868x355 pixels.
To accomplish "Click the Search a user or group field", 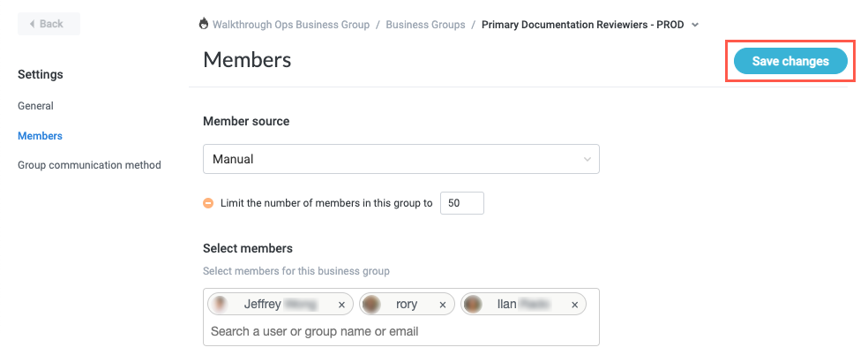I will click(400, 331).
